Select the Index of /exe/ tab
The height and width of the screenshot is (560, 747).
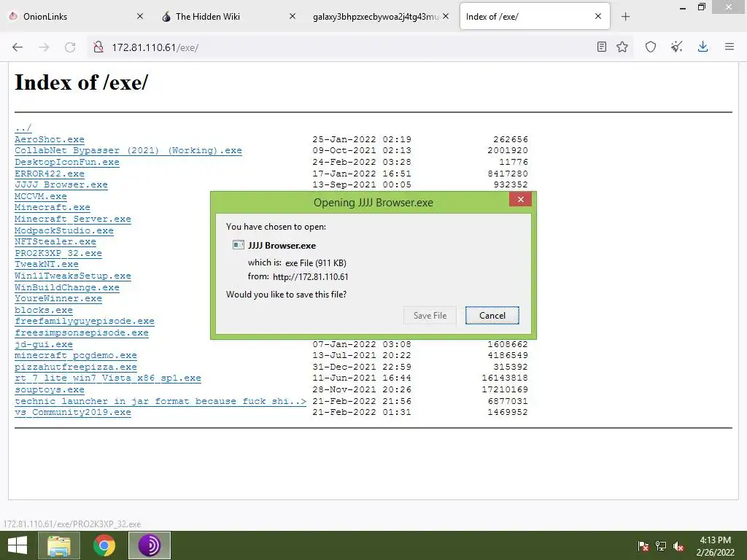click(x=535, y=16)
